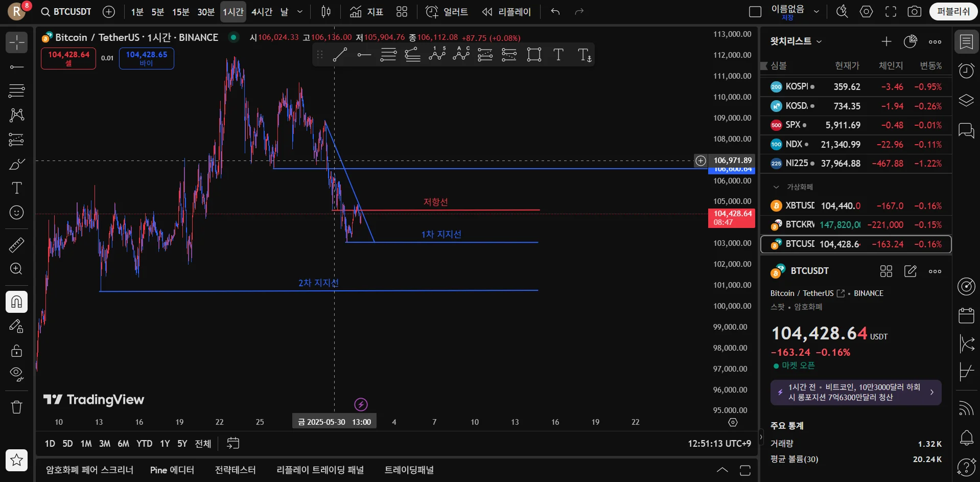Open BTCUSDT symbol search
The image size is (980, 482).
66,12
